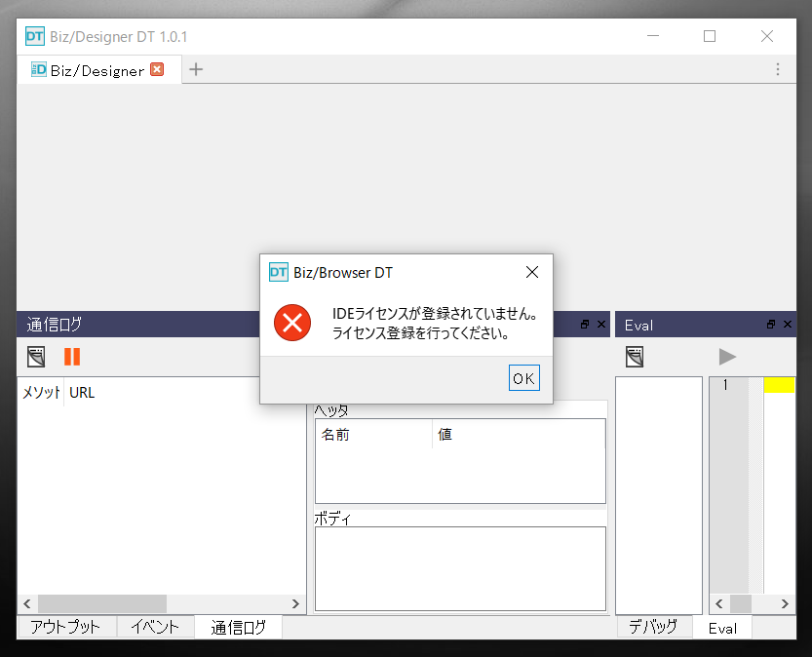
Task: Float the 通信ログ panel
Action: pos(585,324)
